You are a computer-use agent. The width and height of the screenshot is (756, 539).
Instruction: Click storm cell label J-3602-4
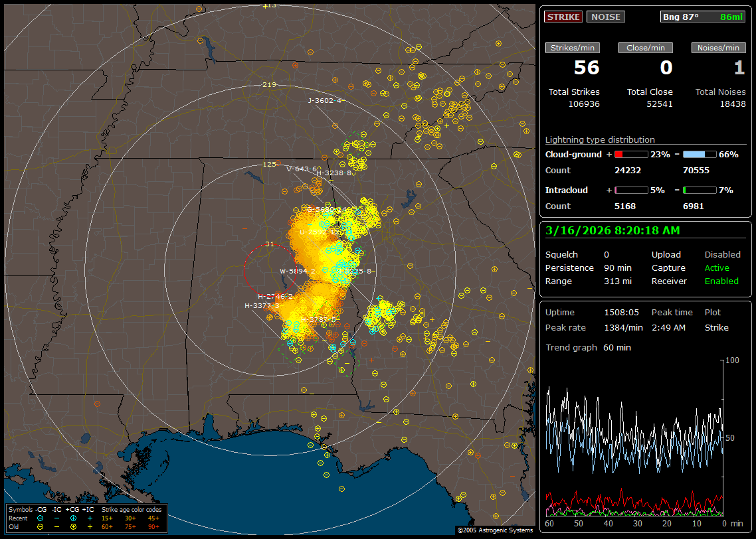[x=325, y=101]
